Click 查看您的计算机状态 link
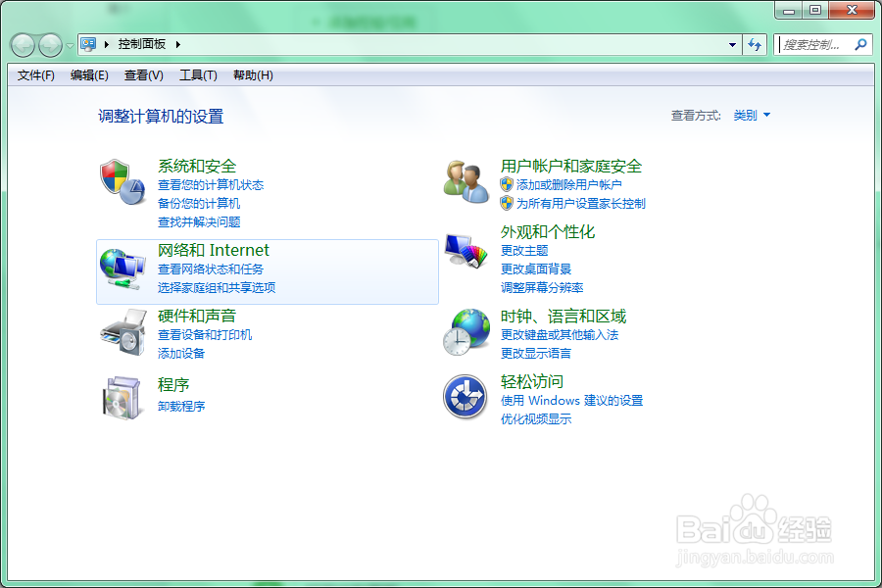This screenshot has width=882, height=588. 211,185
